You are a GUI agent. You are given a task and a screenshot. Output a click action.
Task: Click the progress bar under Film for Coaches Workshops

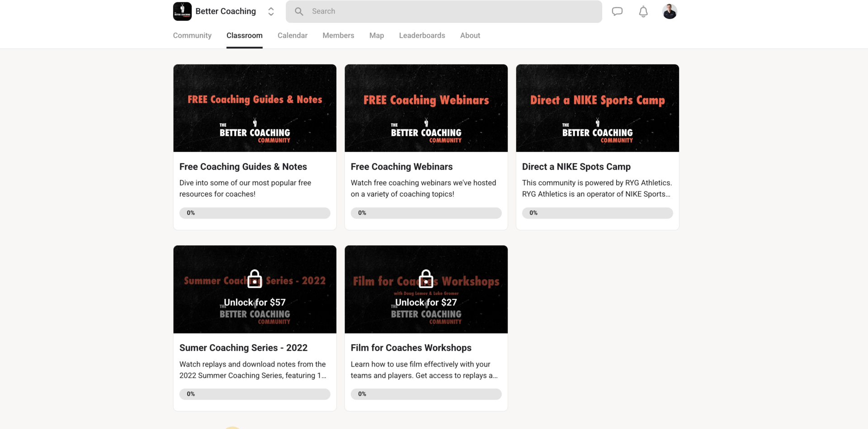click(x=426, y=394)
